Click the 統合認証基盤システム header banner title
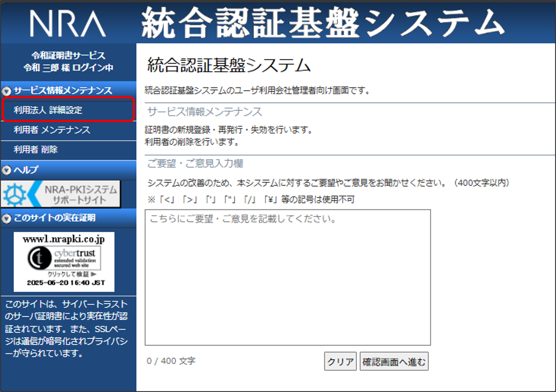This screenshot has width=556, height=392. tap(323, 23)
